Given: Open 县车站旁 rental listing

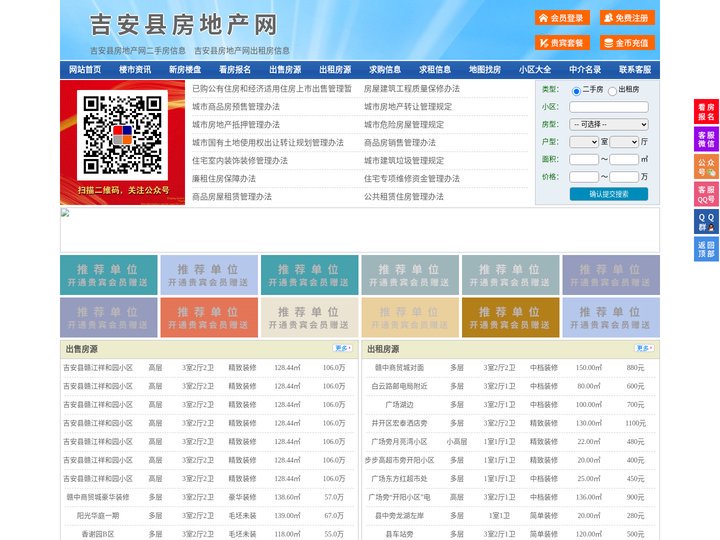Looking at the screenshot, I should pyautogui.click(x=399, y=534).
